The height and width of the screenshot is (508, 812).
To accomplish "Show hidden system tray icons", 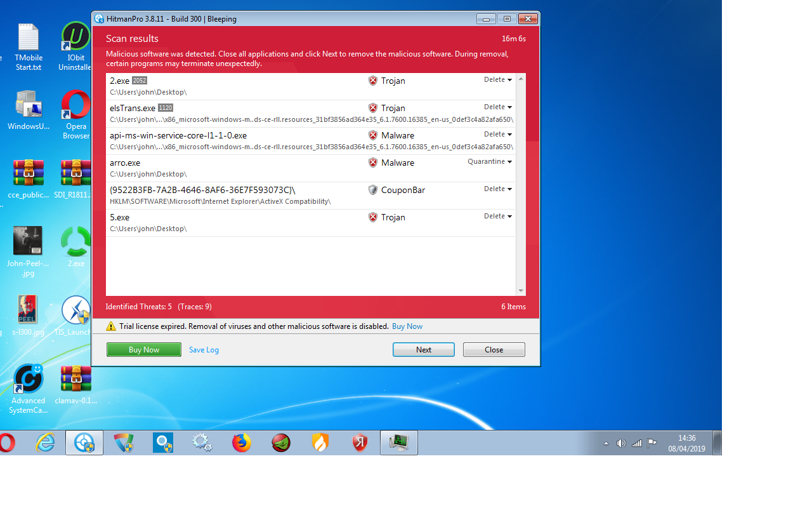I will (x=606, y=443).
